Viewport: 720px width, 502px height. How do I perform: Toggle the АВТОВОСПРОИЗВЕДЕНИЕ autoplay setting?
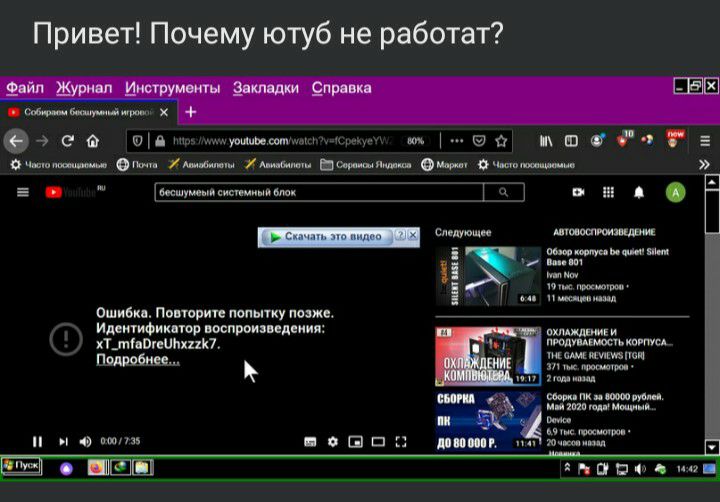point(604,232)
